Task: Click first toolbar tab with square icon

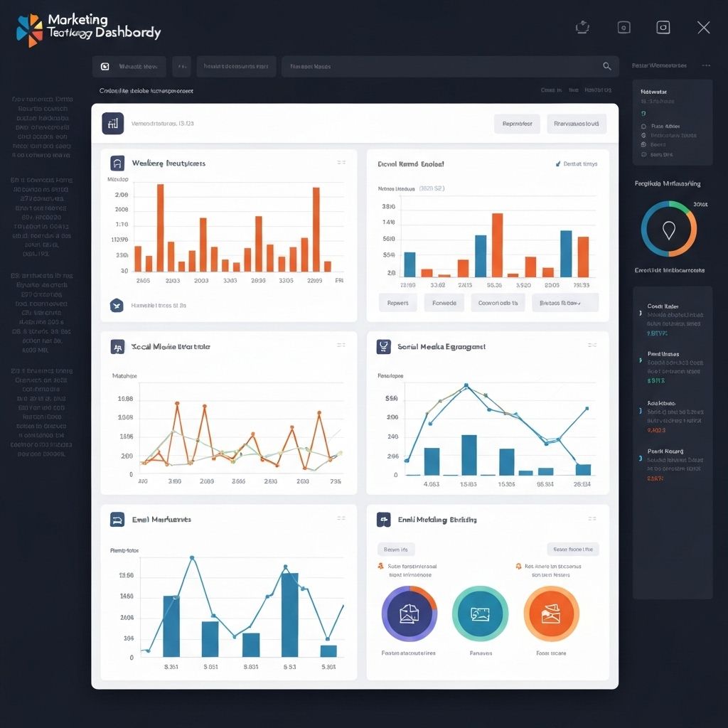Action: [x=129, y=67]
